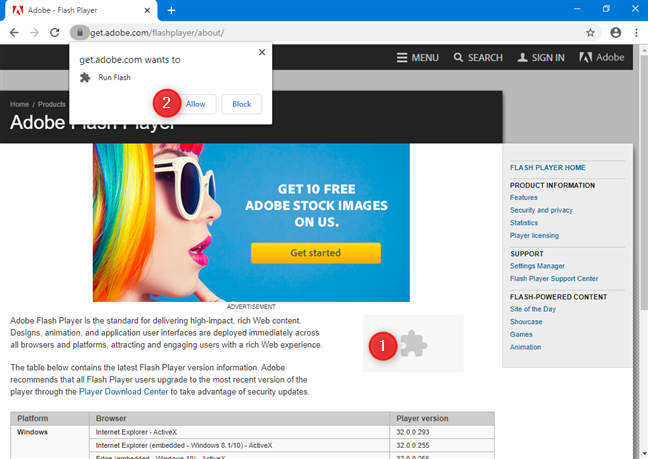Open SEARCH in the Adobe header
Screen dimensions: 648x459
(x=478, y=57)
